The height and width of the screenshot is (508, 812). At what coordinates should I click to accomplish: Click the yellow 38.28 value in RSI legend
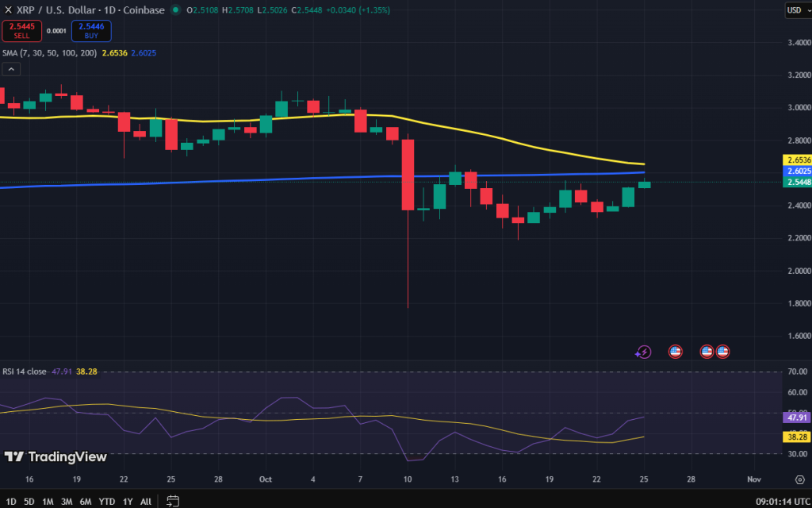tap(86, 371)
